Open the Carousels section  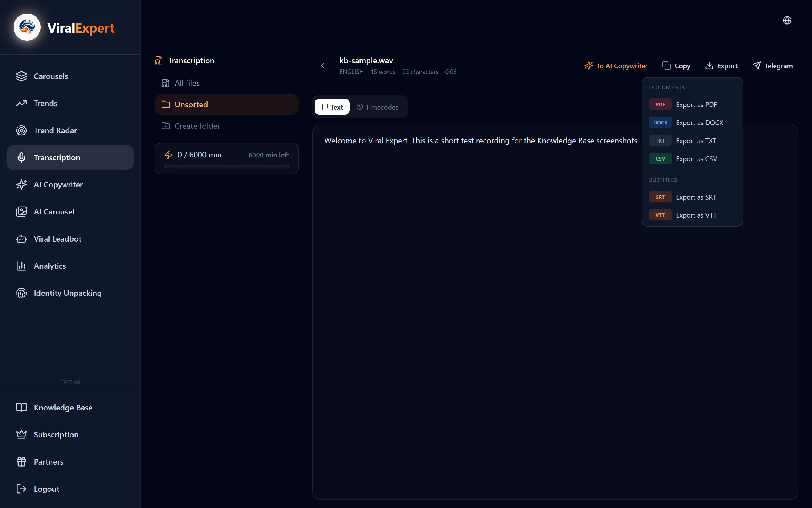click(70, 76)
